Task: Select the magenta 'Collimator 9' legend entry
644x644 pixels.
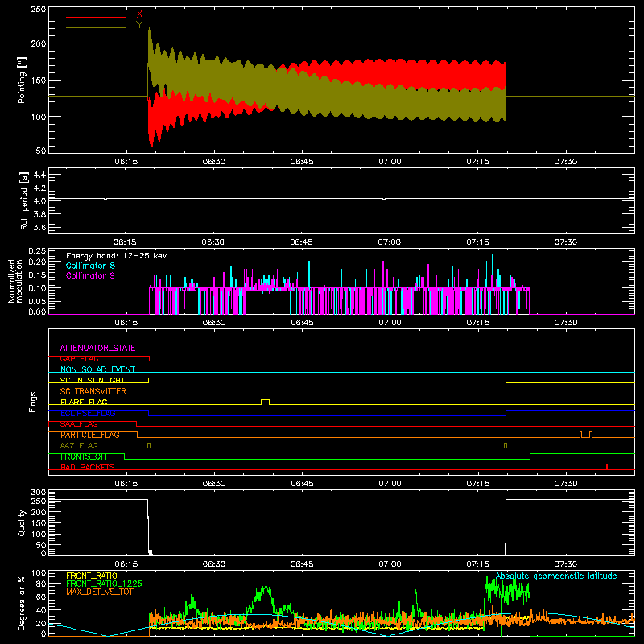Action: point(90,275)
